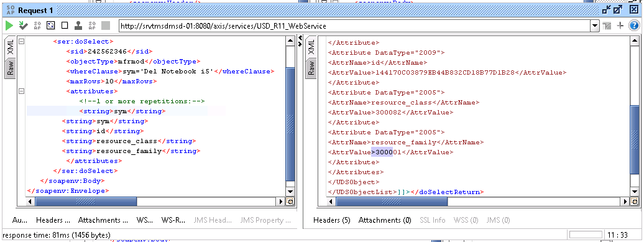Open the request Attachments tab
The width and height of the screenshot is (644, 242).
tap(103, 220)
